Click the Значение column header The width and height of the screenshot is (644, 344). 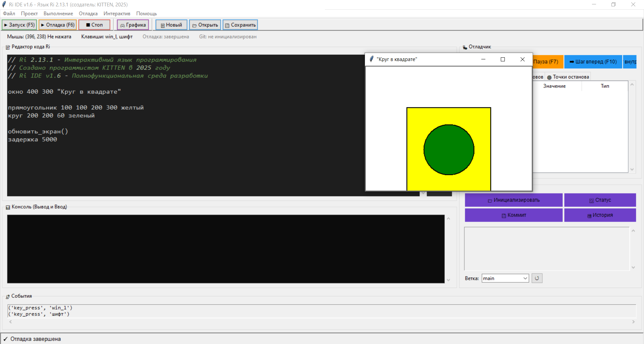pos(554,86)
